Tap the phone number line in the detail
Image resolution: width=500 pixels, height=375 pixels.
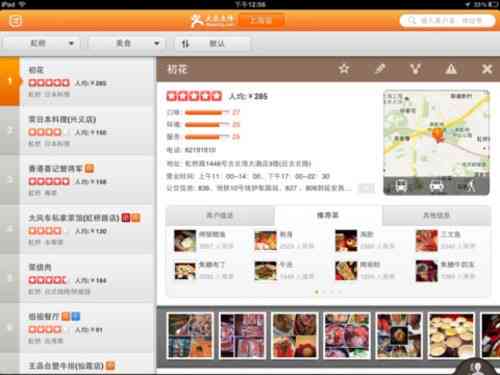pos(191,150)
